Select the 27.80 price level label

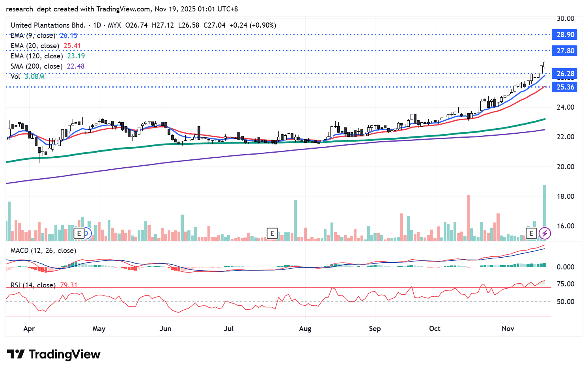[565, 51]
